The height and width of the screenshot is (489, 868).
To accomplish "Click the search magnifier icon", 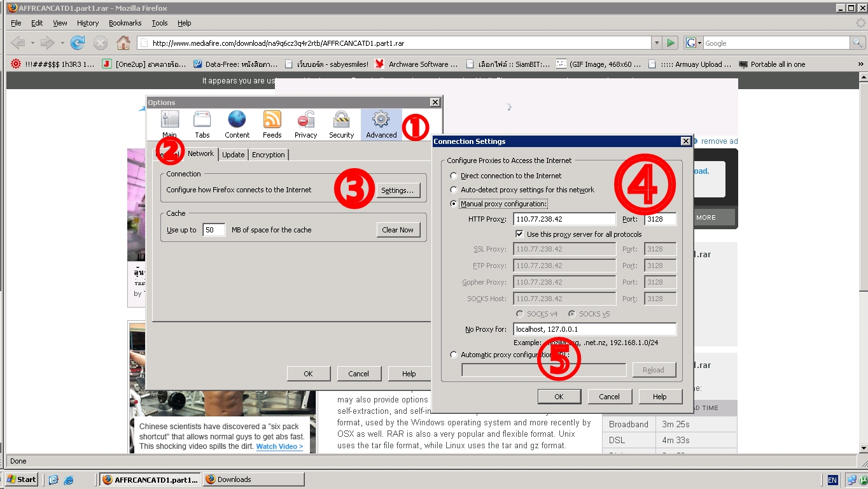I will (x=858, y=43).
